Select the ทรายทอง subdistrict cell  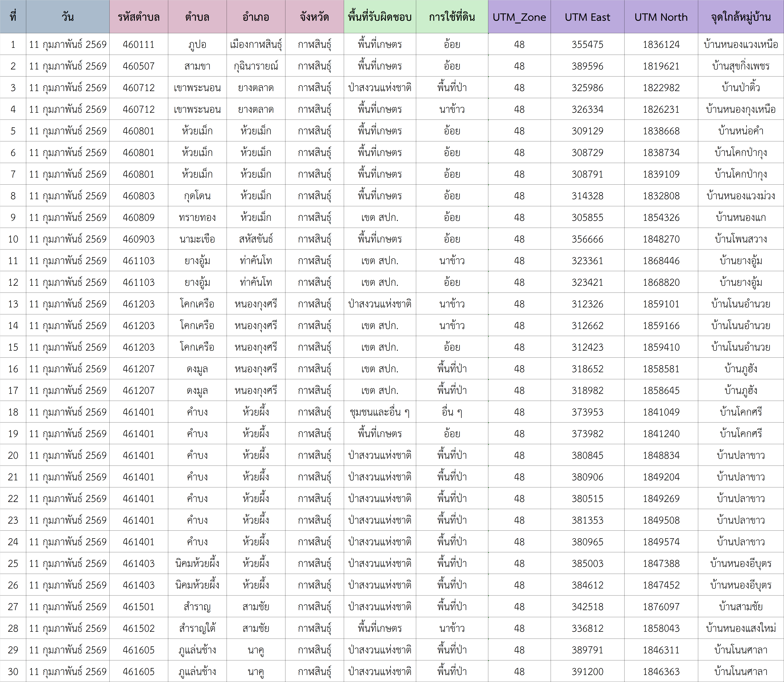tap(197, 217)
